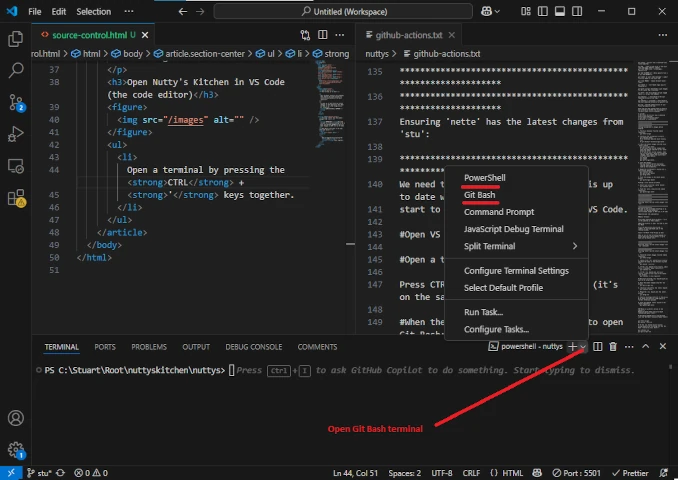
Task: Expand the hidden menu bar ellipsis
Action: [x=129, y=12]
